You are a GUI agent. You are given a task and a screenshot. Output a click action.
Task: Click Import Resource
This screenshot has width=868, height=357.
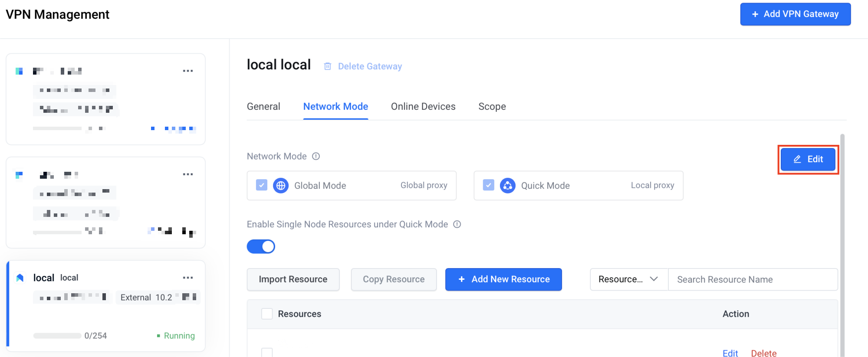293,279
